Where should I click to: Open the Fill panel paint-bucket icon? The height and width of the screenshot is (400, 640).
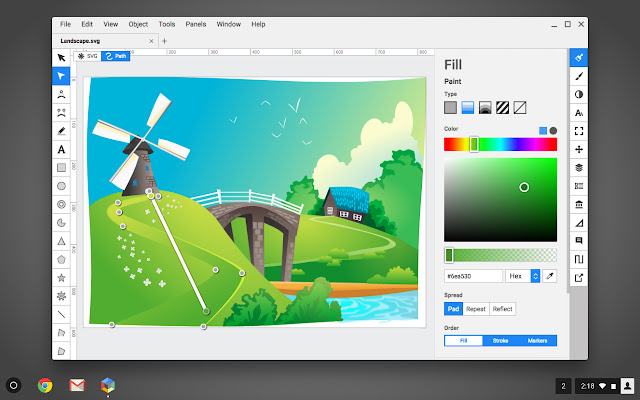pos(579,58)
